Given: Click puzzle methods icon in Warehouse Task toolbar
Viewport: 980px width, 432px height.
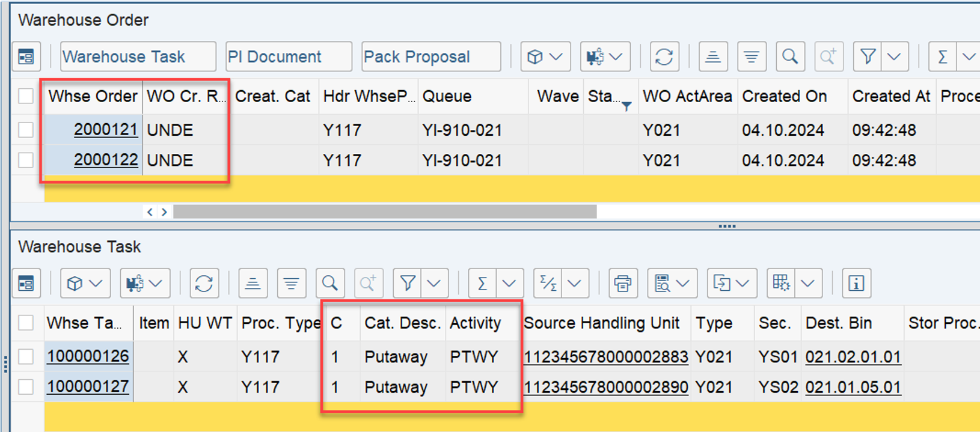Looking at the screenshot, I should (134, 284).
